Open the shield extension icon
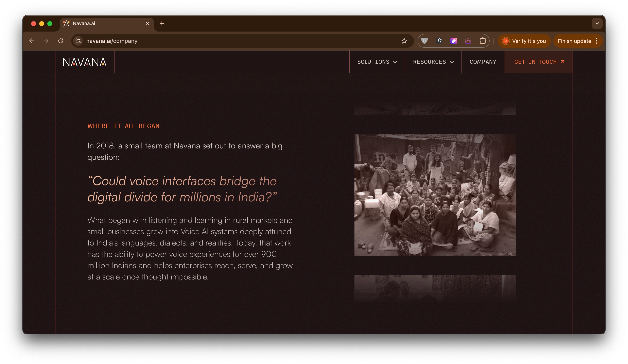Image resolution: width=628 pixels, height=364 pixels. click(424, 41)
